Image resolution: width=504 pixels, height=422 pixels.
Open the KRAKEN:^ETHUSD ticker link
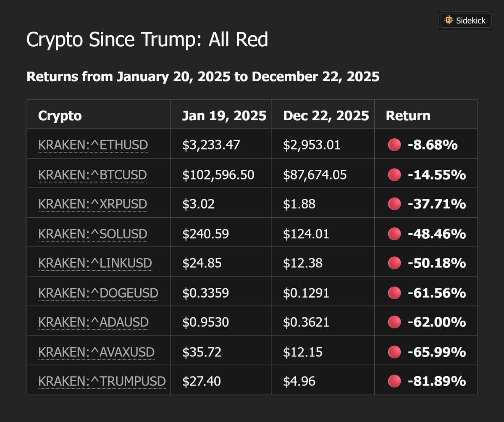click(93, 145)
